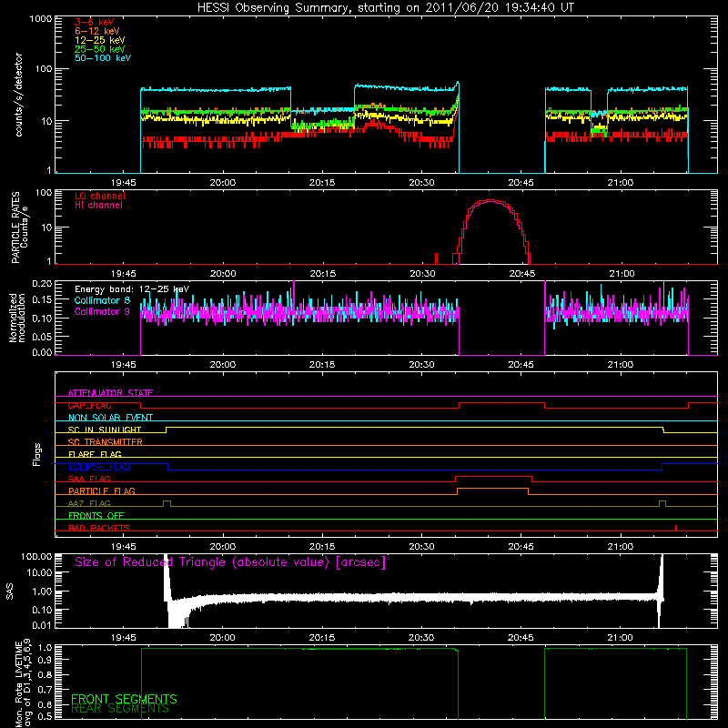This screenshot has height=728, width=728.
Task: Click the counts/s/detector axis title
Action: [19, 95]
